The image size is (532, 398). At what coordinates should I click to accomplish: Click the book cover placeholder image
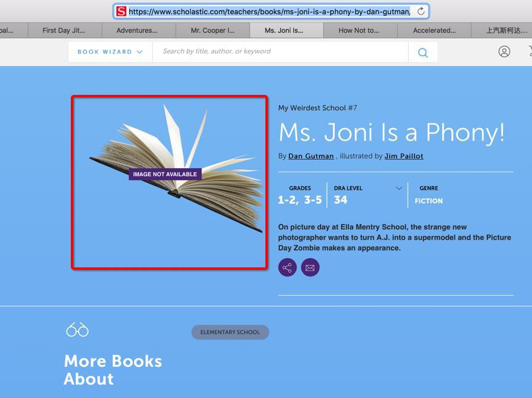(x=170, y=183)
